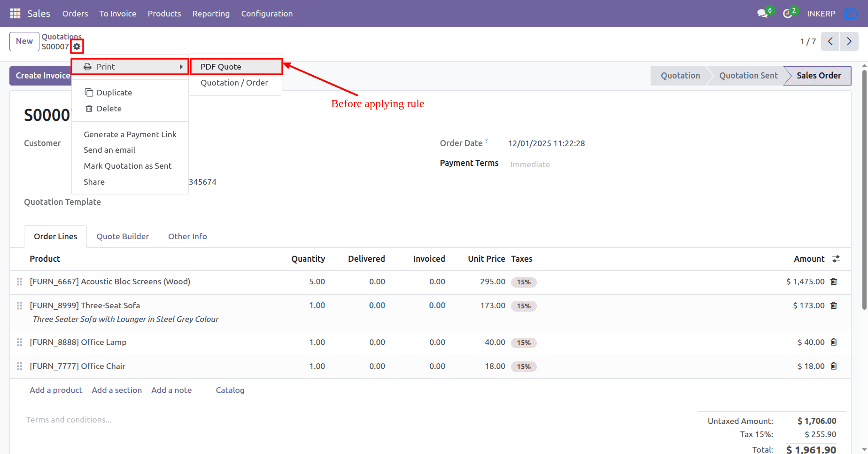The height and width of the screenshot is (454, 868).
Task: Go to the previous record arrow
Action: click(830, 41)
